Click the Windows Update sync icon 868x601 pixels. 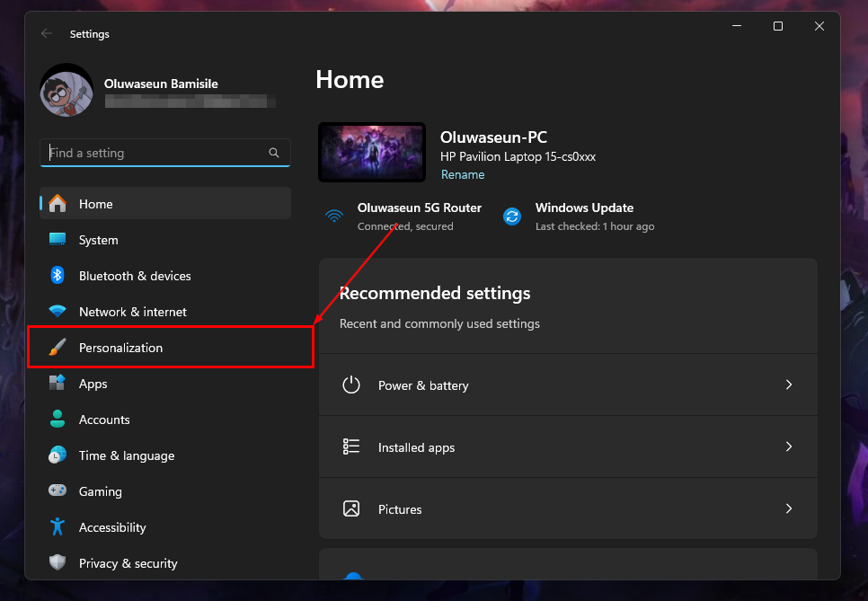(x=512, y=217)
